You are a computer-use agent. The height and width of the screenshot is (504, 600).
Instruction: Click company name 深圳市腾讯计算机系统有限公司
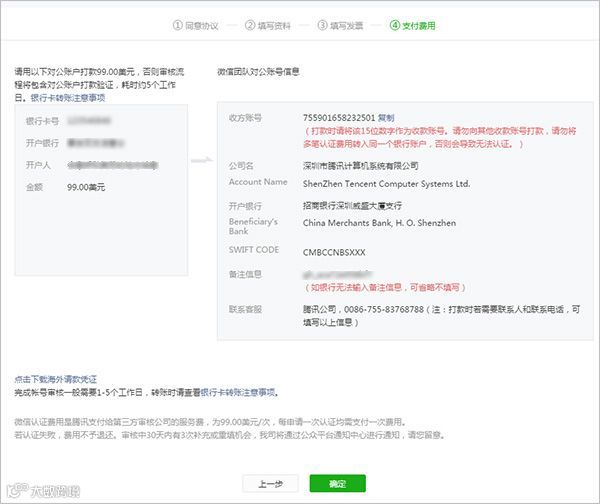[360, 166]
